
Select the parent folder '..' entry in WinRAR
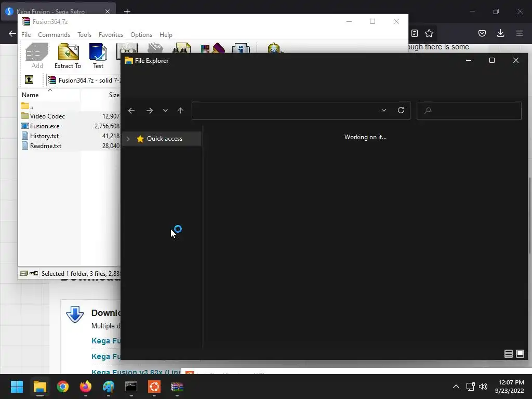[x=27, y=106]
